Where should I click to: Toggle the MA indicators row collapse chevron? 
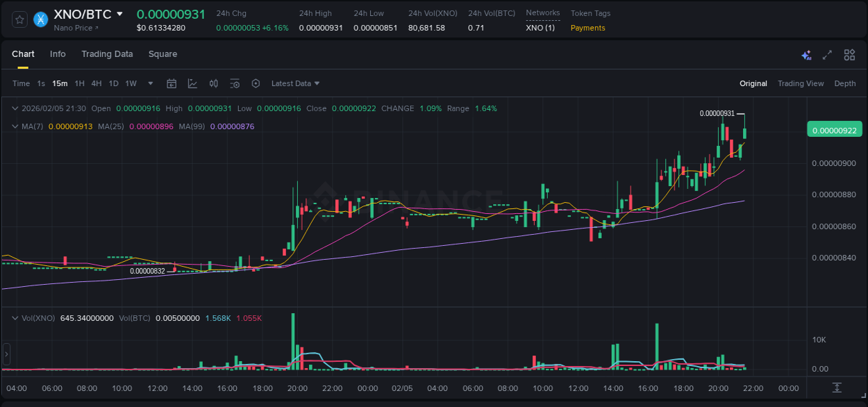[15, 126]
